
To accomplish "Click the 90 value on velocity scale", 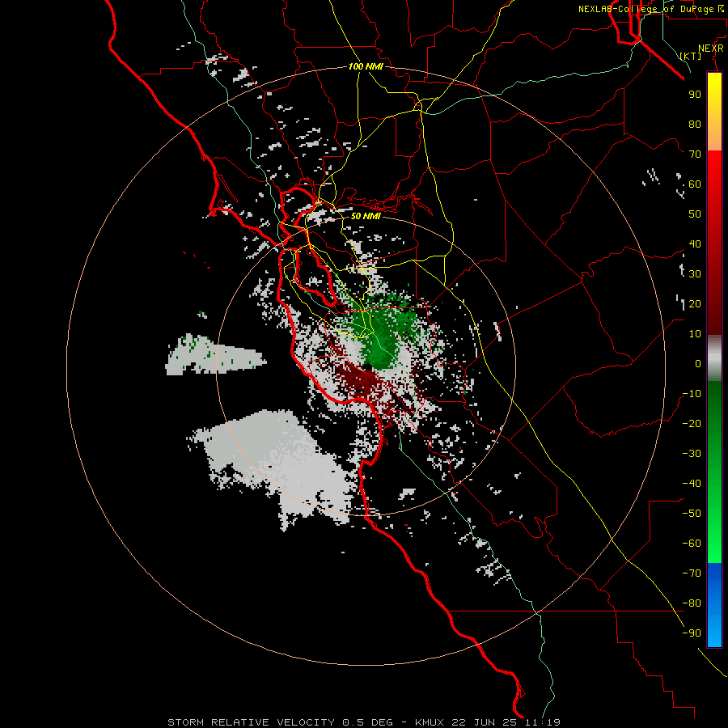I will click(695, 95).
